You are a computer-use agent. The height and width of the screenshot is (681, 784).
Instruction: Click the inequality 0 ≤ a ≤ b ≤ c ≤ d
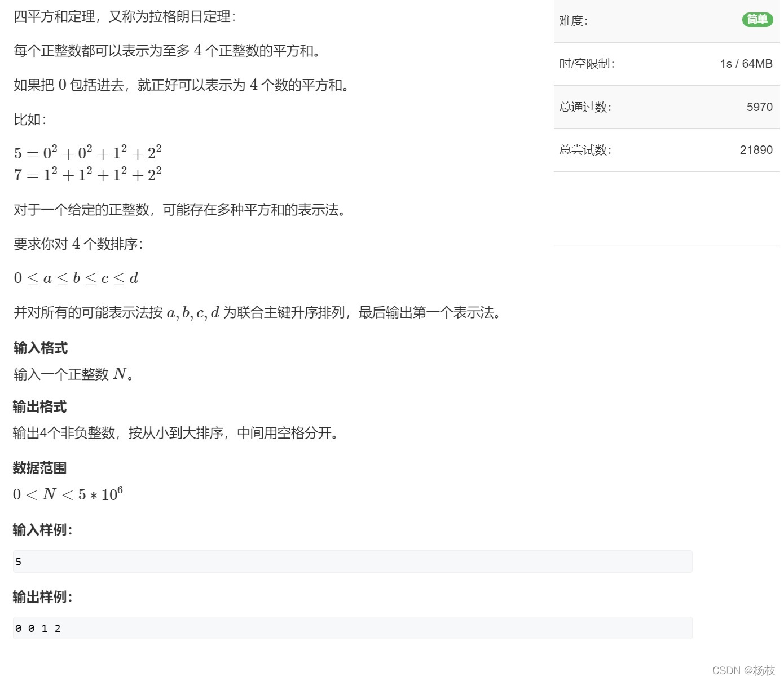tap(76, 278)
